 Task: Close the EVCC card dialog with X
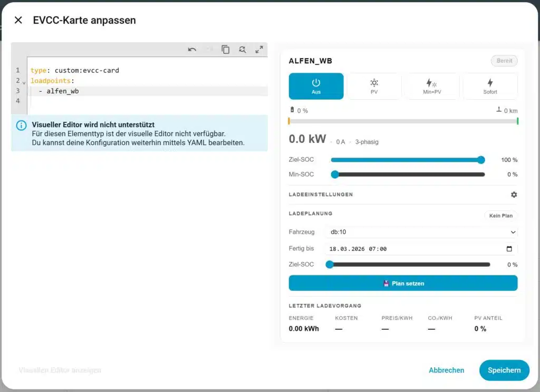click(18, 20)
